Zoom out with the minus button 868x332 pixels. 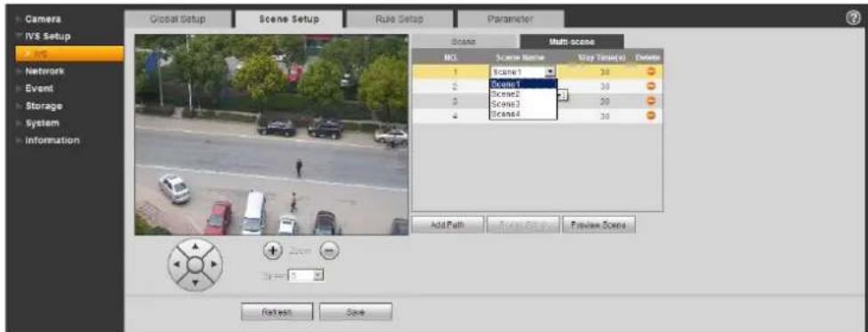pyautogui.click(x=329, y=251)
